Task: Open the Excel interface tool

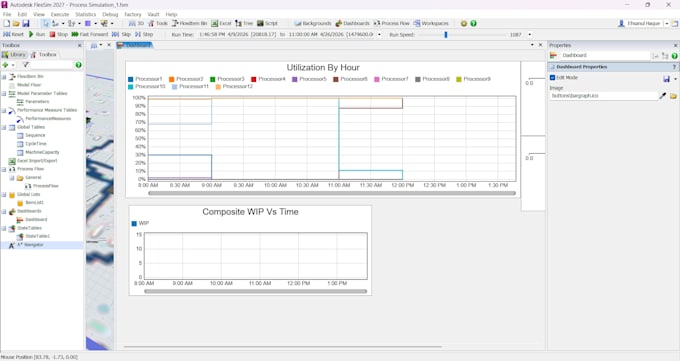Action: (221, 23)
